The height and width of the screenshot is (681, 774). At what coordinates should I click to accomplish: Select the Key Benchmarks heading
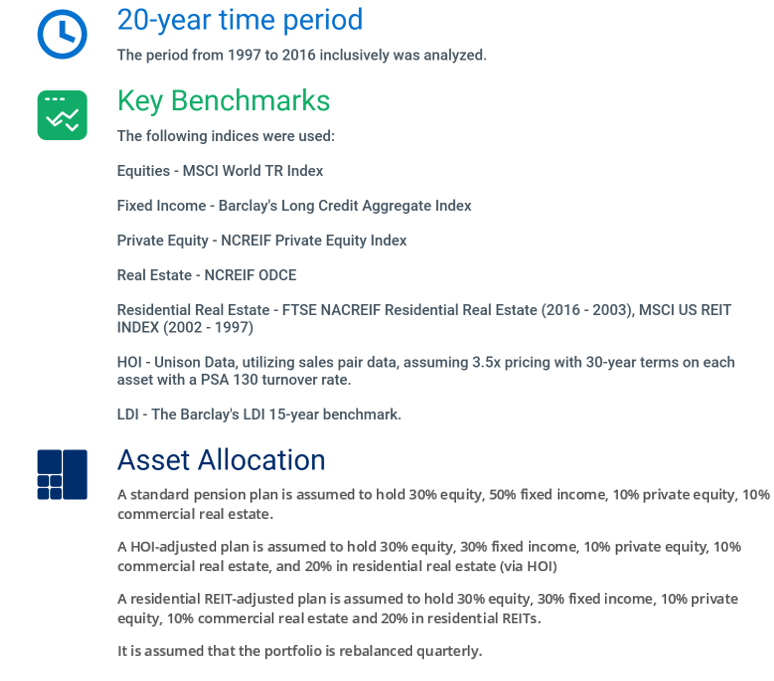pyautogui.click(x=223, y=101)
